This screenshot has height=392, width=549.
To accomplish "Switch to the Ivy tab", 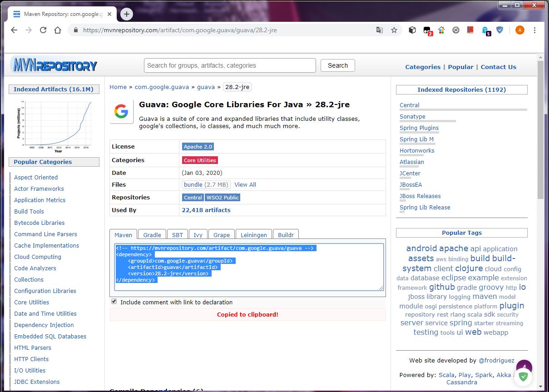I will point(198,235).
